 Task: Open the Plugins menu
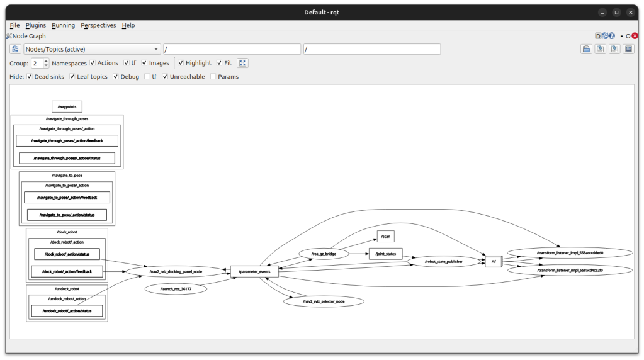tap(35, 25)
